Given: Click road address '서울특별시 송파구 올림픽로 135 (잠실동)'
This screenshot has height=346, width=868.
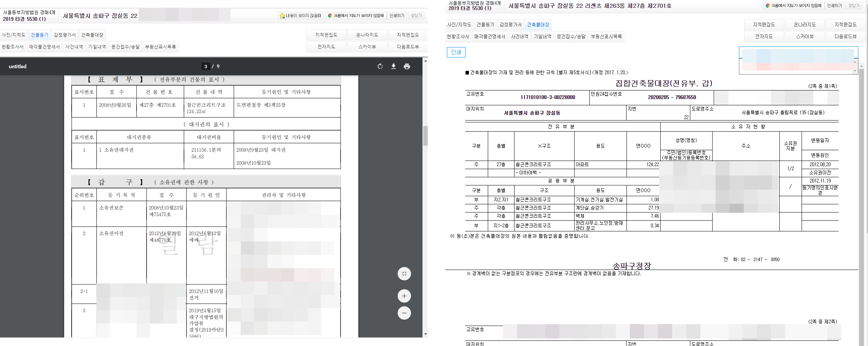Looking at the screenshot, I should tap(783, 112).
